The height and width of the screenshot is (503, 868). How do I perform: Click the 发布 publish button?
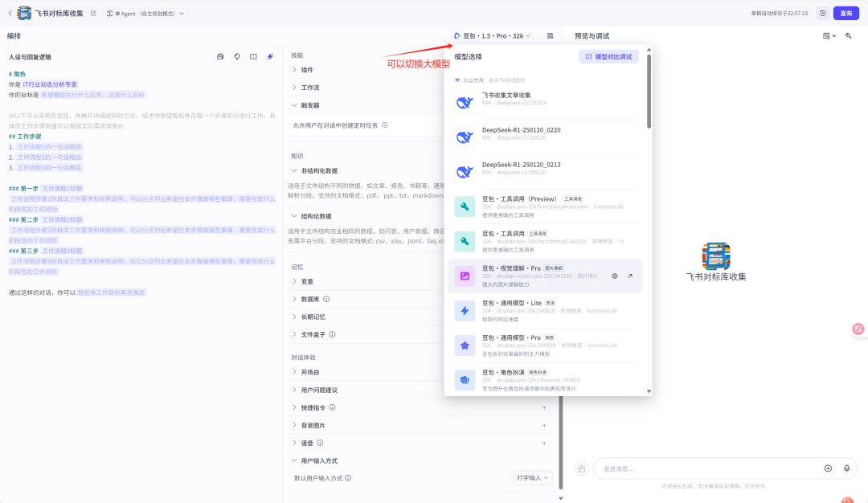(845, 14)
